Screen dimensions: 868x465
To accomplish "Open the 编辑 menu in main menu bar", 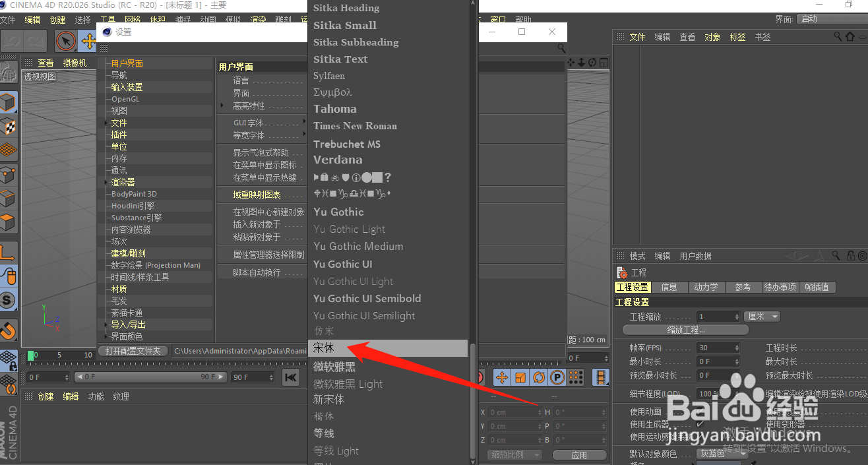I will [x=32, y=20].
